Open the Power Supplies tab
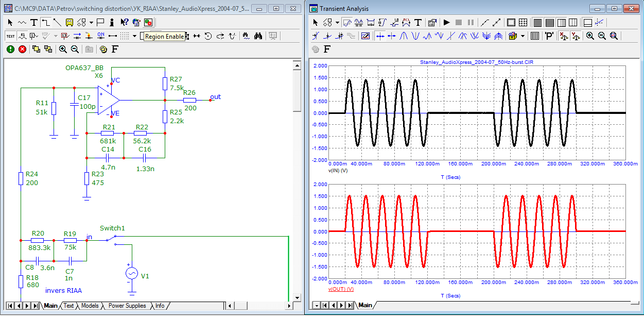The width and height of the screenshot is (644, 316). pyautogui.click(x=127, y=306)
